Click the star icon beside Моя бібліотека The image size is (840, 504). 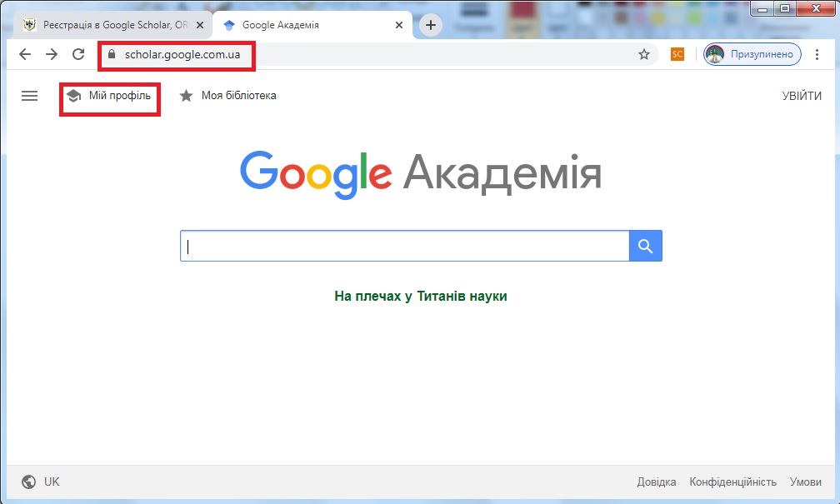[186, 96]
